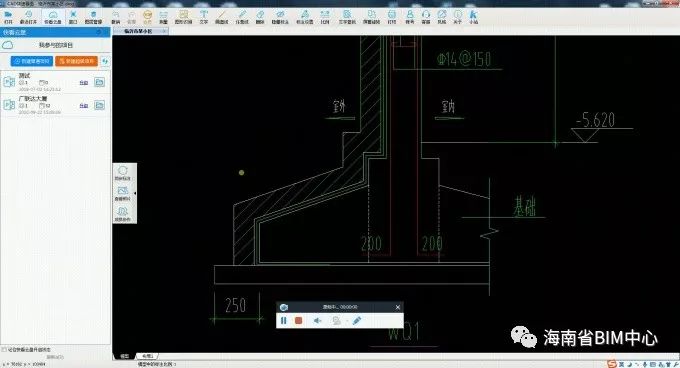The width and height of the screenshot is (680, 368).
Task: Open the 最近打开 recent files icon
Action: [x=28, y=17]
